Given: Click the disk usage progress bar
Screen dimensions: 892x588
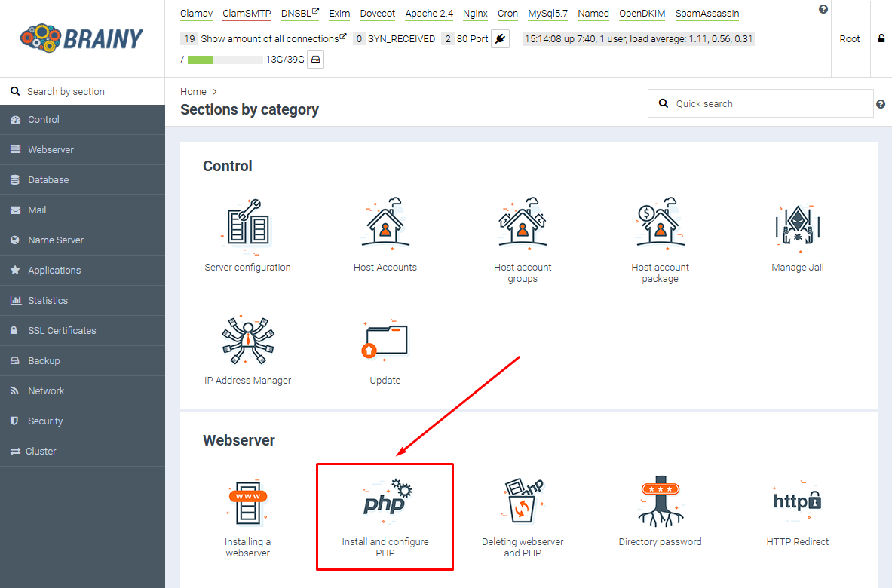Looking at the screenshot, I should 225,60.
